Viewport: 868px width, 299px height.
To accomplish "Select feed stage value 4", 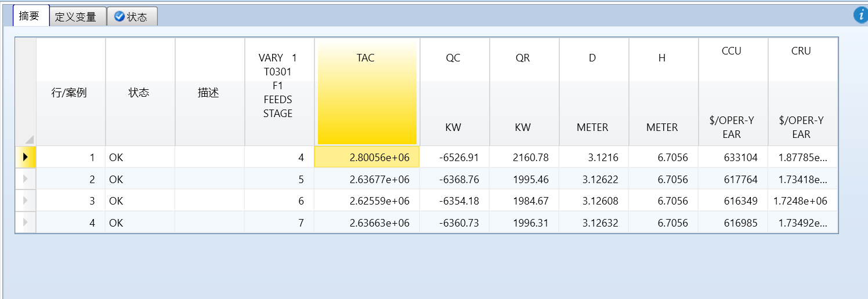I will (279, 157).
